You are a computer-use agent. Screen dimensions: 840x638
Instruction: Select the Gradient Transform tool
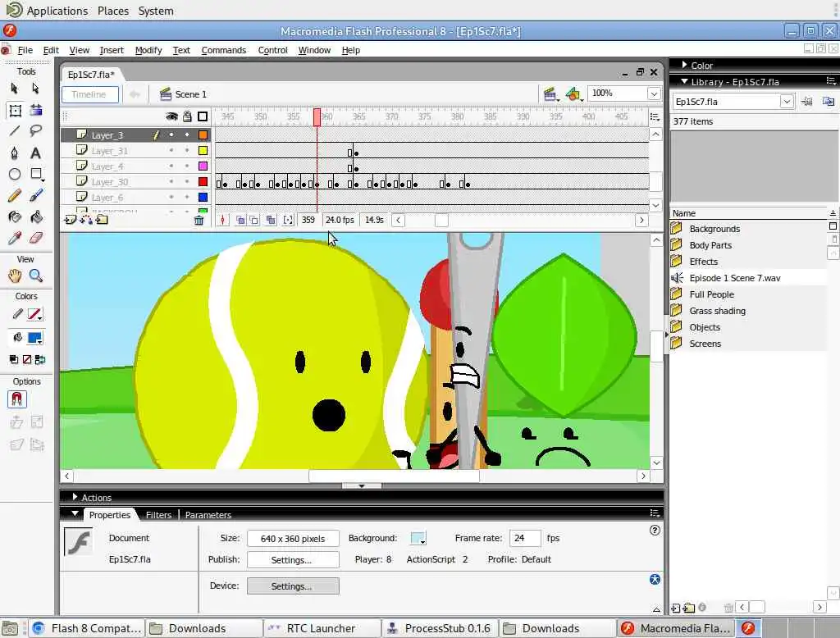[36, 111]
